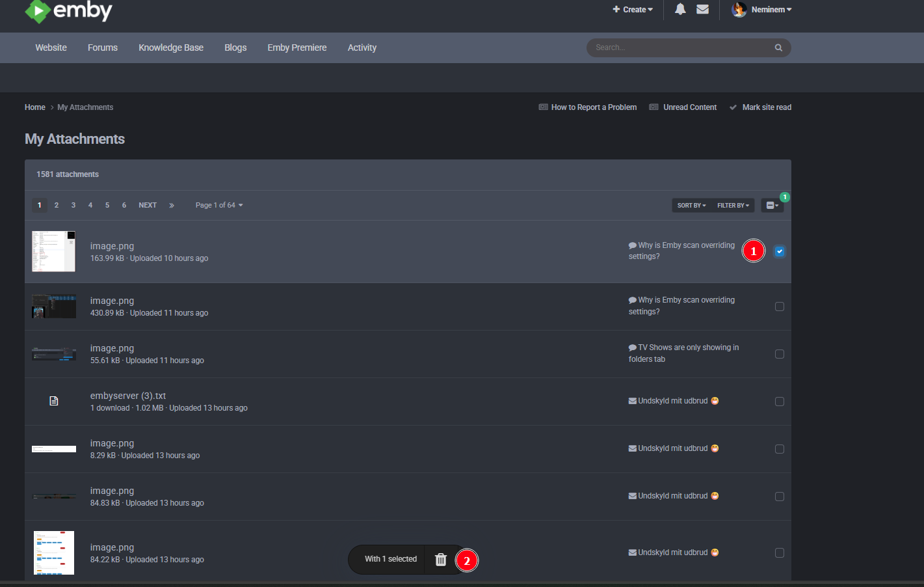Open the Page 1 of 64 jump menu
This screenshot has width=924, height=587.
[x=219, y=205]
